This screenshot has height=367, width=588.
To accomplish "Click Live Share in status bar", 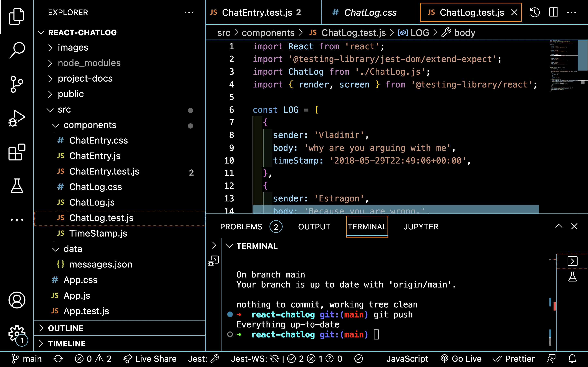I will (x=150, y=359).
